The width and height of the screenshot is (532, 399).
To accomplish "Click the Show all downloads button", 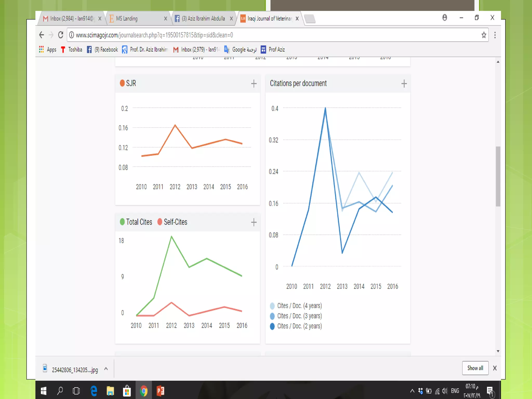I will 475,368.
